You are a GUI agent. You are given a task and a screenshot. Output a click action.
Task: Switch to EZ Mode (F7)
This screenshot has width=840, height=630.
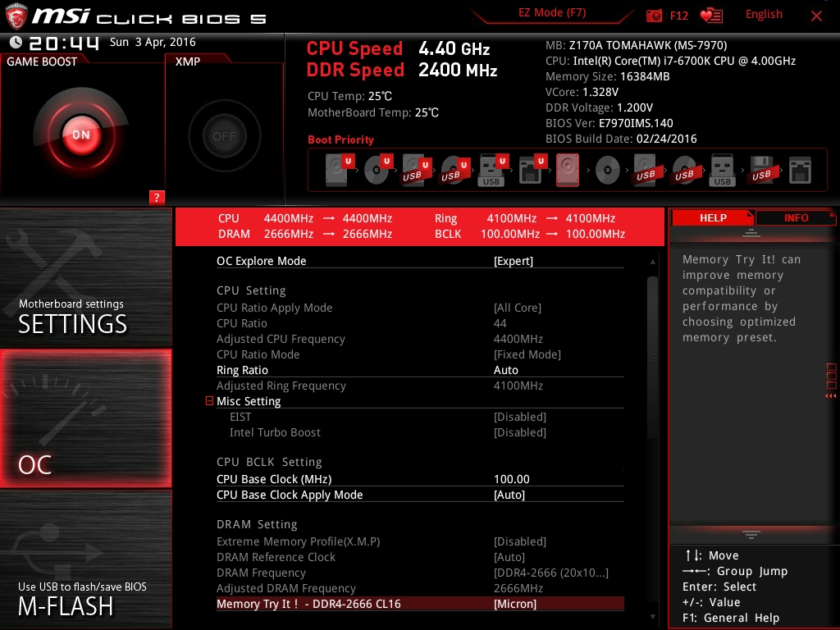tap(552, 13)
